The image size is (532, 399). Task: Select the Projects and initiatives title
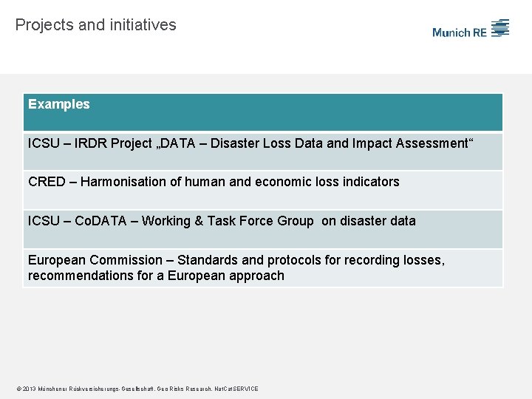click(x=95, y=25)
